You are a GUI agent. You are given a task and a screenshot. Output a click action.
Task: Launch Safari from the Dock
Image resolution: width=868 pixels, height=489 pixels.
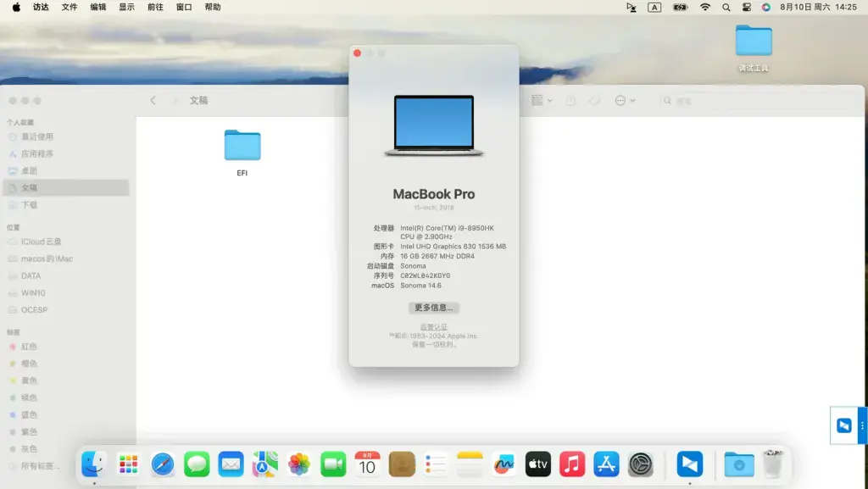163,464
